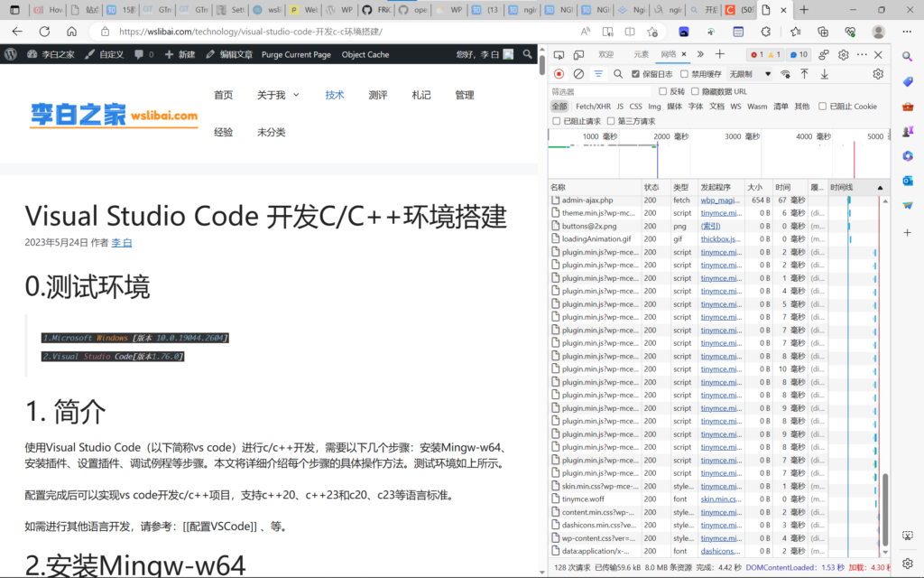Activate the inspect element picker icon
The width and height of the screenshot is (924, 578).
[559, 54]
